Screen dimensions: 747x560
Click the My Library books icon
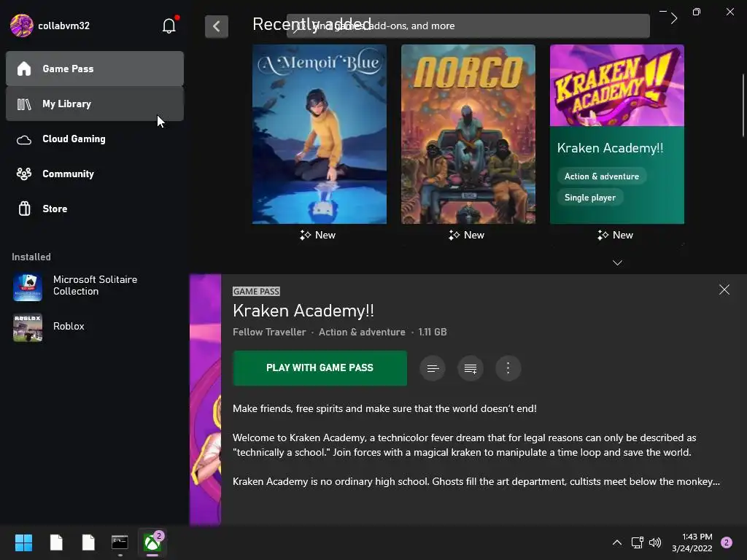pyautogui.click(x=24, y=104)
